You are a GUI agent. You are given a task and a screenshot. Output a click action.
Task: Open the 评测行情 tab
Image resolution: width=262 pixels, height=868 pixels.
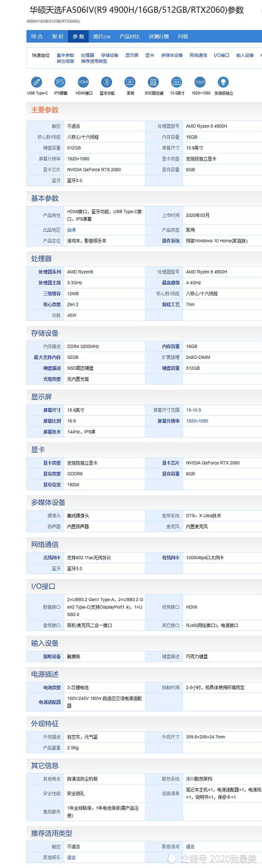pyautogui.click(x=159, y=36)
